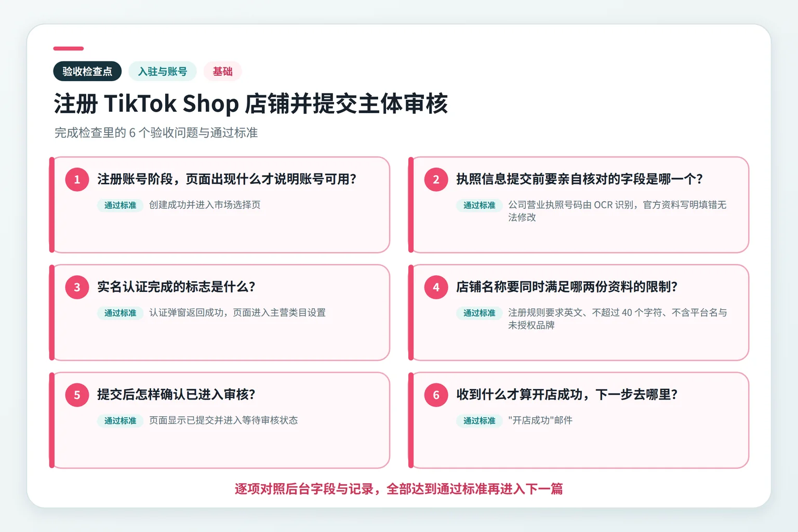Screen dimensions: 798x532
Task: Select question 执照信息提交前要亲自核对的字段是哪一个?
Action: (579, 179)
